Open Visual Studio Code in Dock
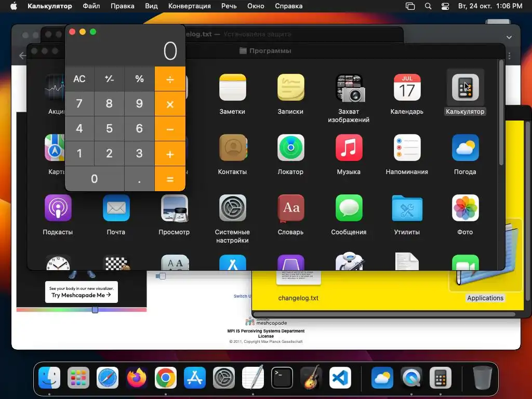Viewport: 532px width, 399px height. 340,378
